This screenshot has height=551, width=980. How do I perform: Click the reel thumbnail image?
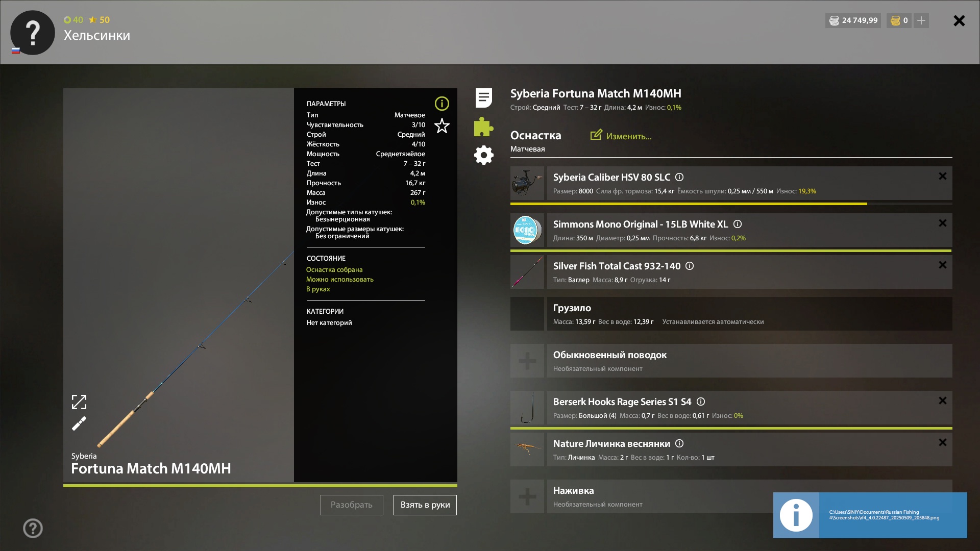click(527, 183)
